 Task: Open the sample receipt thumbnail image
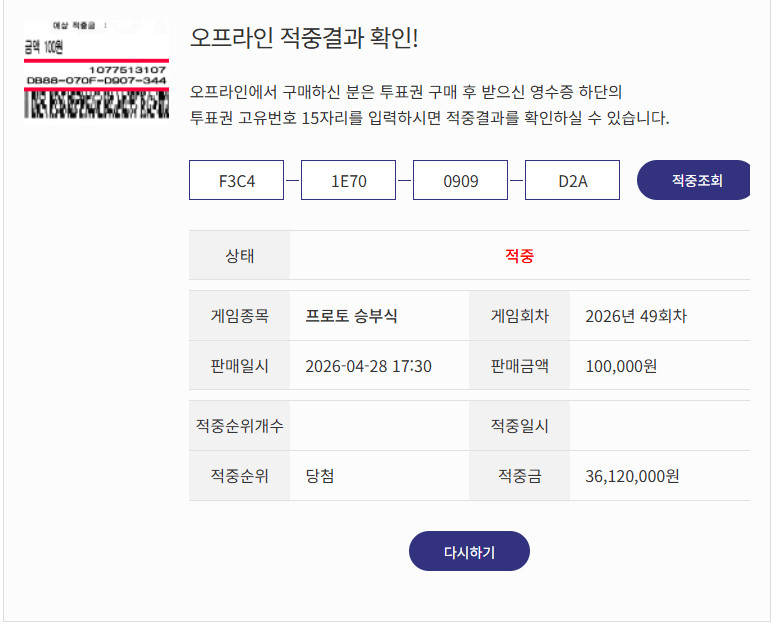click(x=96, y=68)
